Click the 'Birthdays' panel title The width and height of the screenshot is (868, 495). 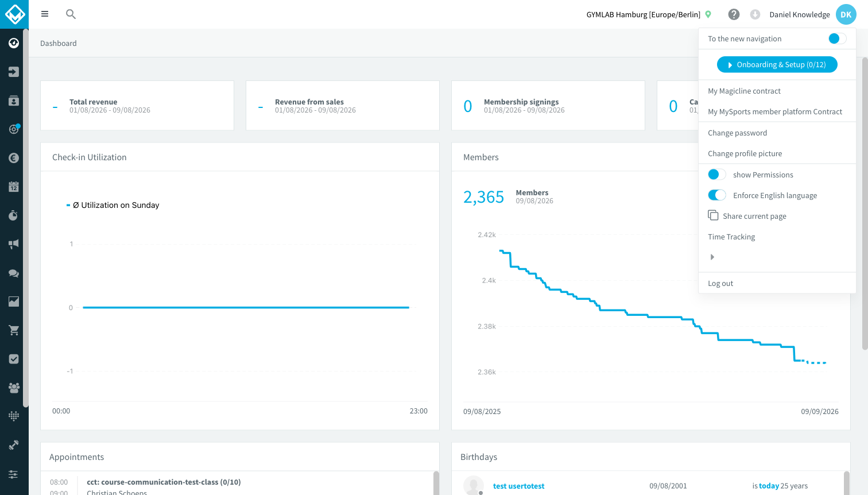[x=479, y=457]
